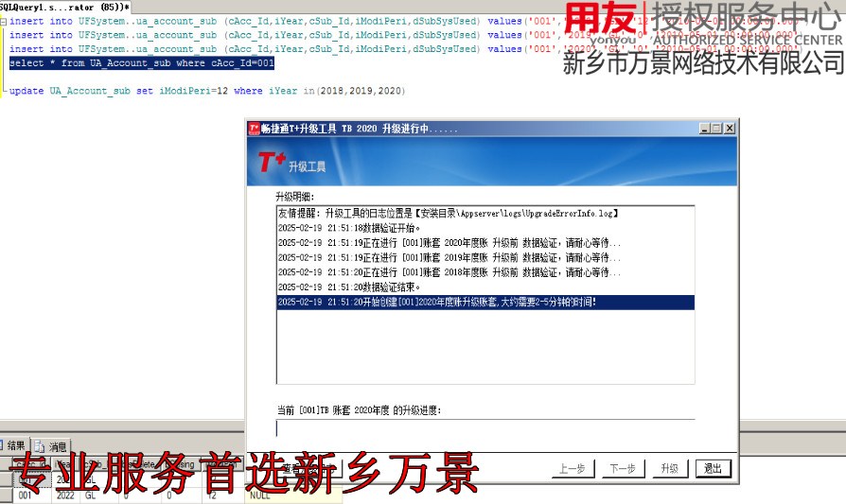Open the 结果 results tab
The width and height of the screenshot is (846, 504).
click(x=13, y=445)
